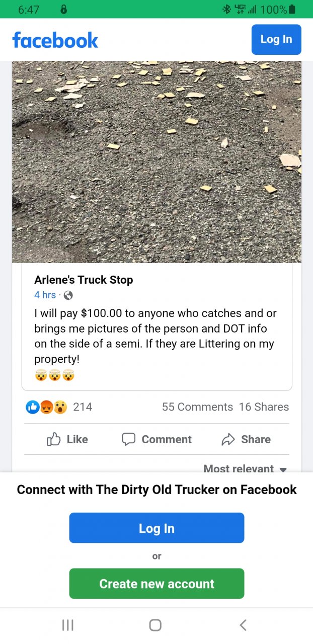Tap the angry reaction icon
This screenshot has height=644, width=313.
tap(46, 407)
